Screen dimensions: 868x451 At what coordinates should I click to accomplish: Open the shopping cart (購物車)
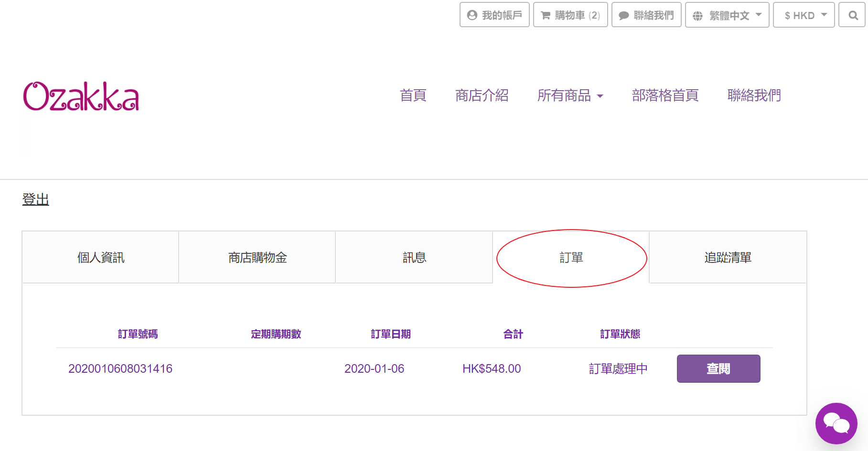[570, 15]
